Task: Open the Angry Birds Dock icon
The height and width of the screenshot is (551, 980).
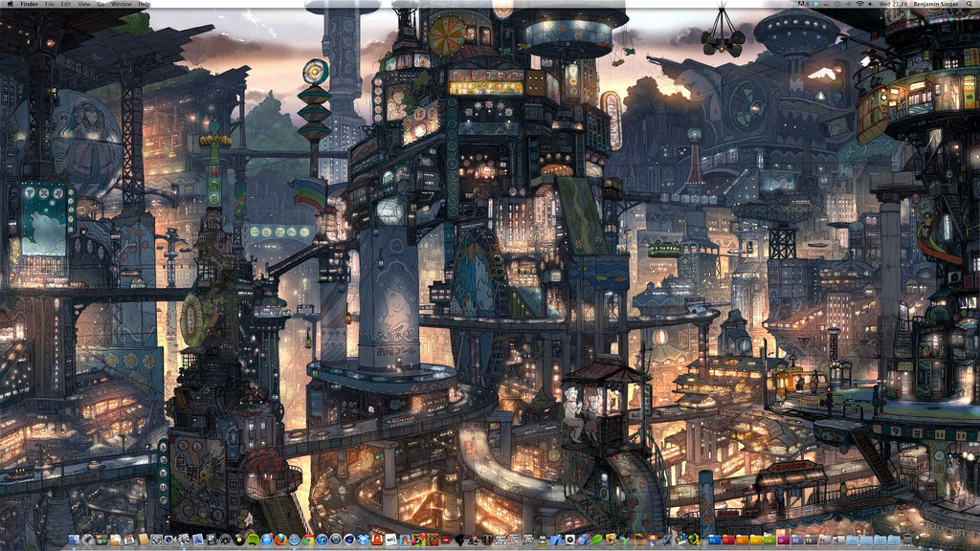Action: pos(405,540)
